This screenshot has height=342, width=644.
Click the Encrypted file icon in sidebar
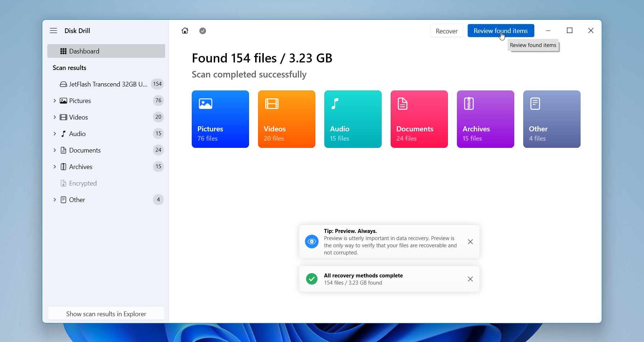click(x=63, y=183)
